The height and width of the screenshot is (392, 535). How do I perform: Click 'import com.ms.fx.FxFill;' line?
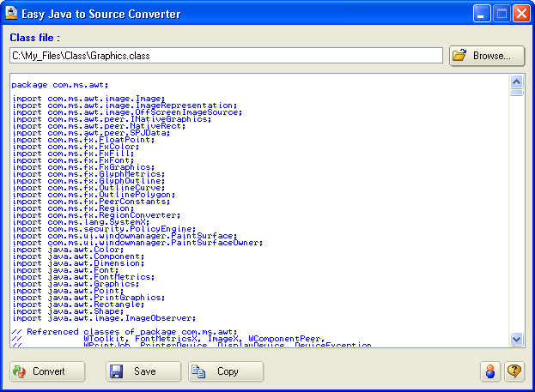point(73,154)
